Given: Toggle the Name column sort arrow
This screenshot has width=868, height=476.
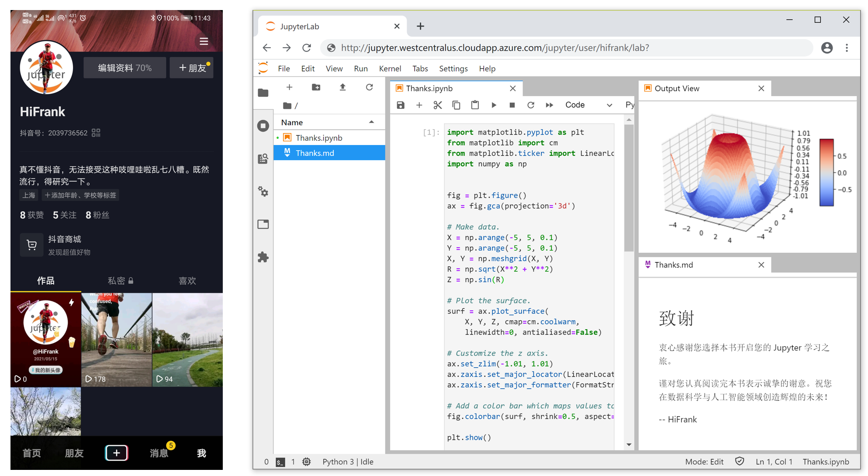Looking at the screenshot, I should tap(371, 122).
